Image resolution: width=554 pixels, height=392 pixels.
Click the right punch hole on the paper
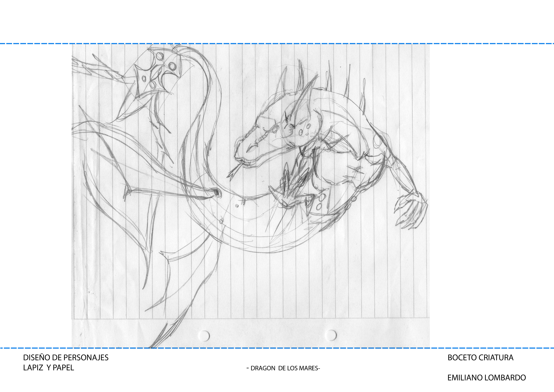331,335
